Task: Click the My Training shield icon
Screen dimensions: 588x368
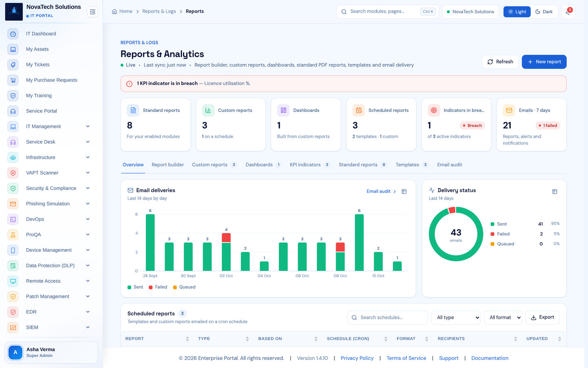Action: pyautogui.click(x=13, y=96)
